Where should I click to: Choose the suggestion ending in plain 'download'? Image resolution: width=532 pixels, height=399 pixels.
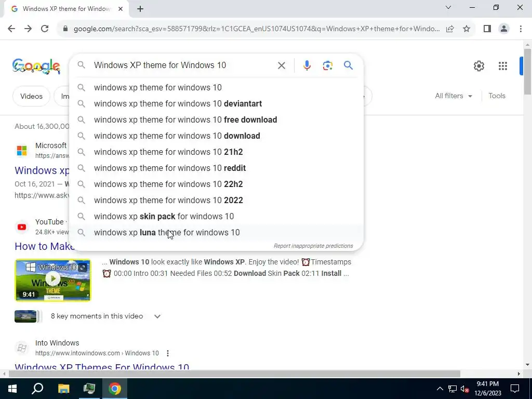coord(216,136)
